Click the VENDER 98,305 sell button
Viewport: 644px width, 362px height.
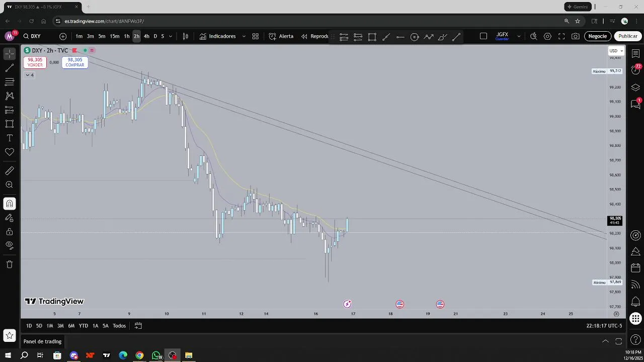click(35, 62)
